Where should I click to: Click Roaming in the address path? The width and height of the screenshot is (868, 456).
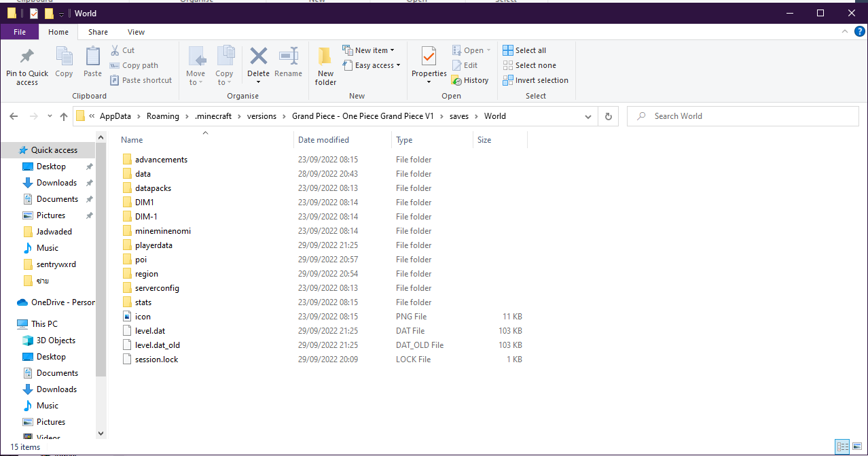coord(163,116)
